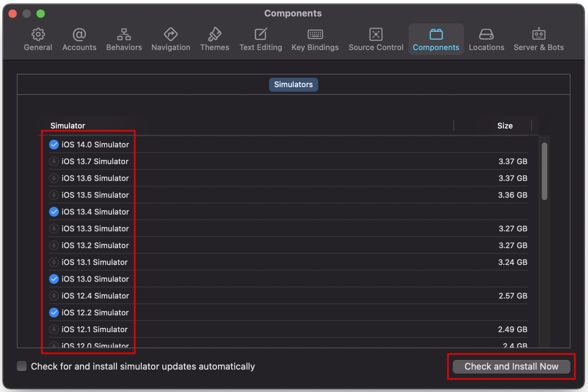Screen dimensions: 588x392
Task: Open the Accounts @ icon
Action: click(x=79, y=34)
